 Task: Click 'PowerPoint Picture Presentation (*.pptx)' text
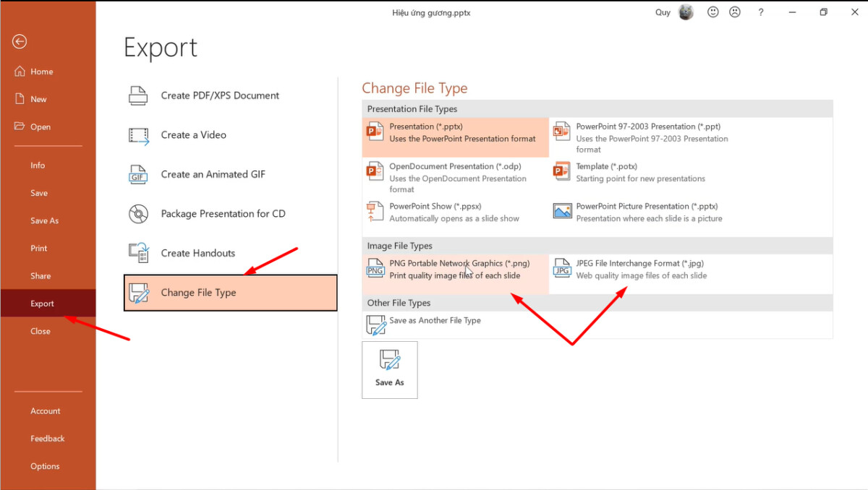point(647,206)
